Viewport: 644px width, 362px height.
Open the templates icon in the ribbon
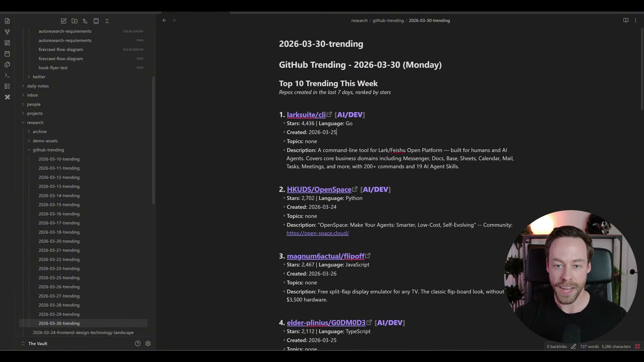pyautogui.click(x=7, y=64)
